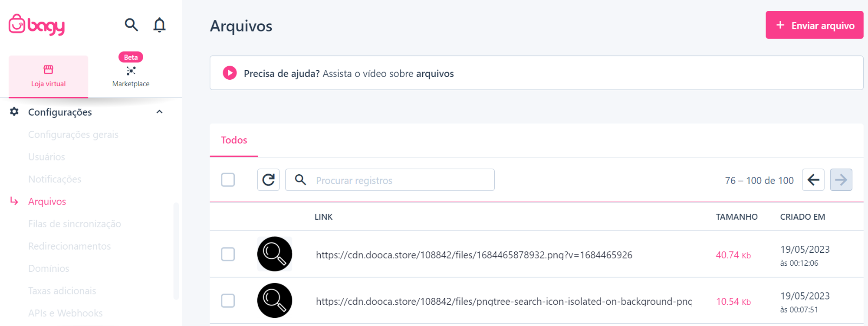Click the 1684465878932.png file link
Screen dimensions: 868x326
click(x=474, y=255)
